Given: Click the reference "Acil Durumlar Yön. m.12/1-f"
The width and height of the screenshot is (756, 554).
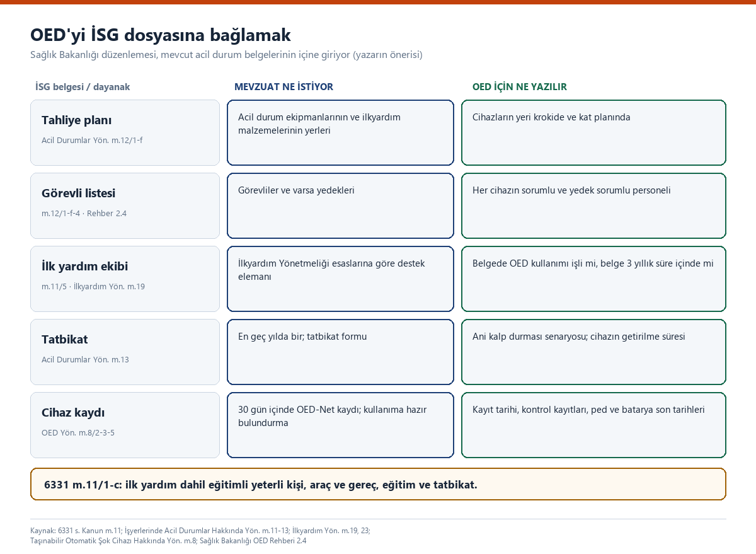Looking at the screenshot, I should tap(92, 140).
